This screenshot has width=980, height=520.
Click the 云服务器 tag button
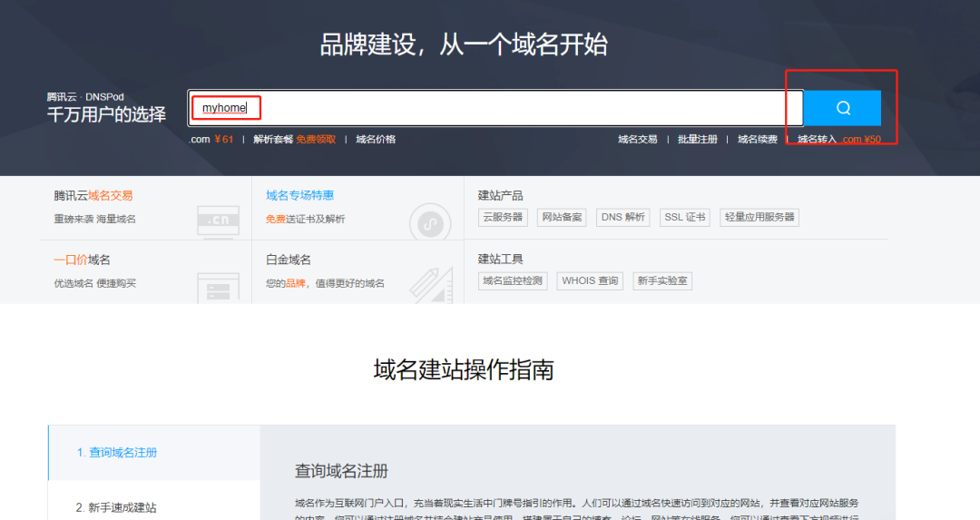coord(503,218)
